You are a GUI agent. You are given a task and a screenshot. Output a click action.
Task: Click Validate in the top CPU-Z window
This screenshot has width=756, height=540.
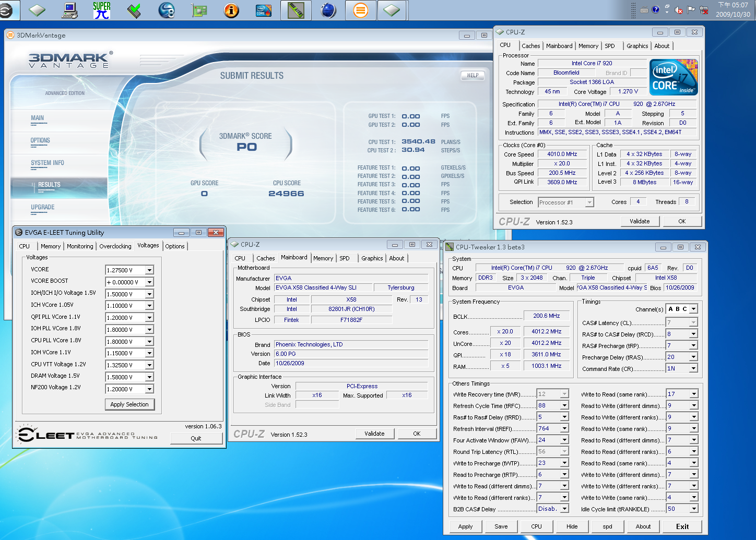click(x=640, y=221)
